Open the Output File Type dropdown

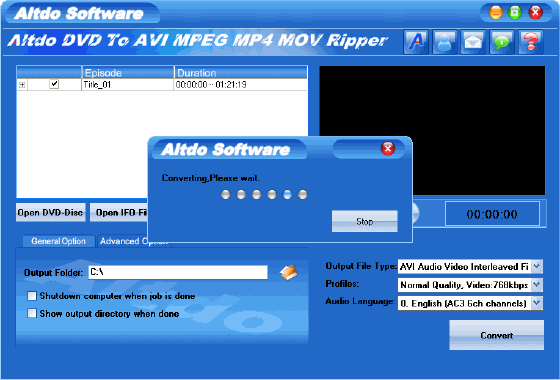537,266
